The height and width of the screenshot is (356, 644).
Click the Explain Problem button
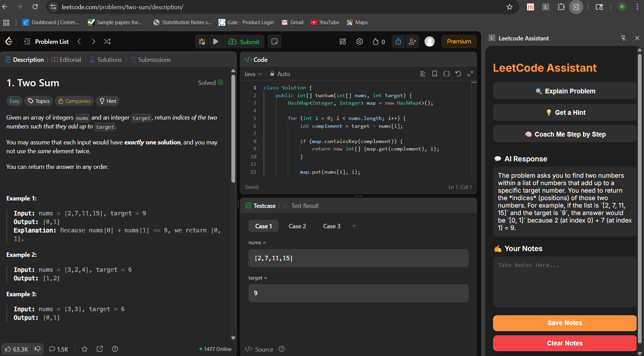point(565,91)
